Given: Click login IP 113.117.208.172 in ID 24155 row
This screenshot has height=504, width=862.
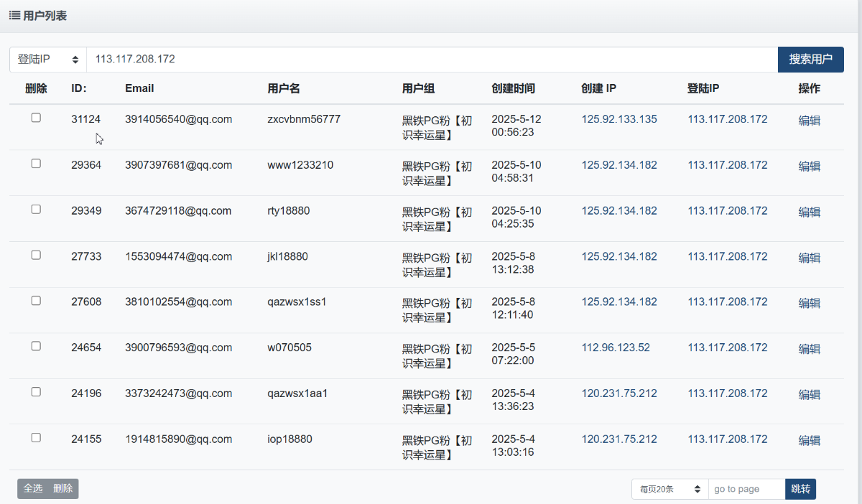Looking at the screenshot, I should click(x=728, y=439).
